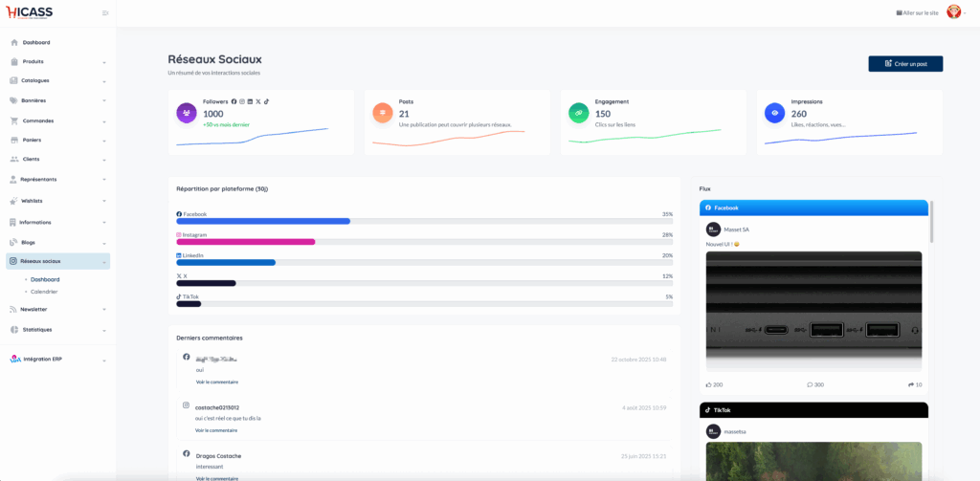980x481 pixels.
Task: Click the Créer un post button
Action: pyautogui.click(x=905, y=64)
